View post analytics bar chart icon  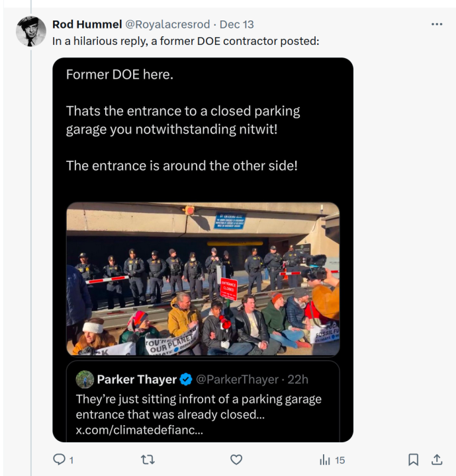pos(325,459)
